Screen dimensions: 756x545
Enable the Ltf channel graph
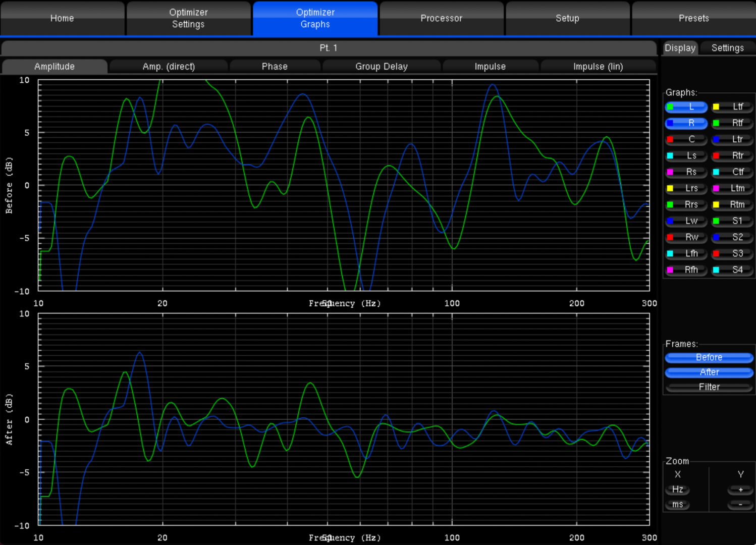tap(732, 107)
